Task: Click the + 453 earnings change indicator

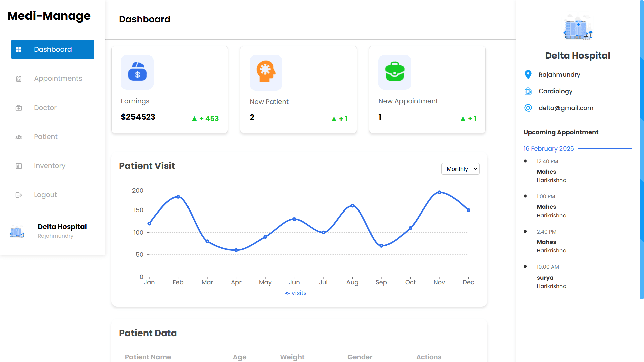Action: pyautogui.click(x=205, y=119)
